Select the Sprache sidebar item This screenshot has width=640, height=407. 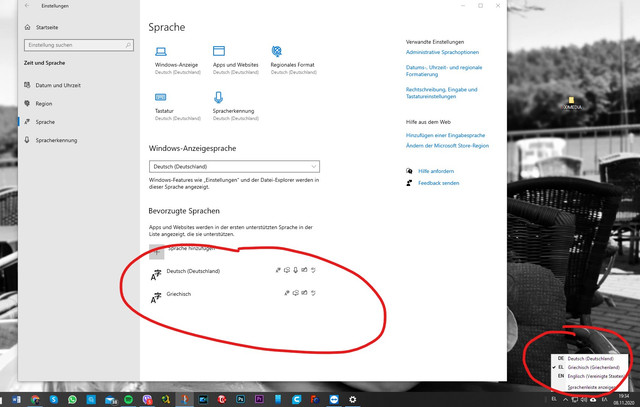pos(39,122)
